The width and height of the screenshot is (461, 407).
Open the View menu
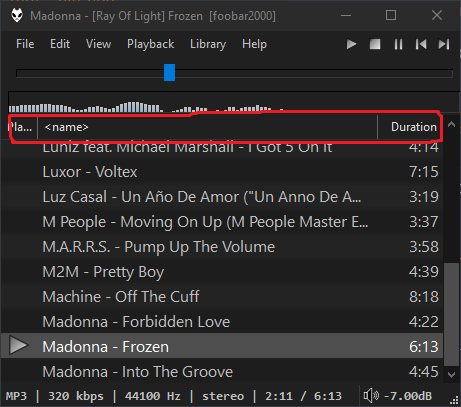[98, 44]
